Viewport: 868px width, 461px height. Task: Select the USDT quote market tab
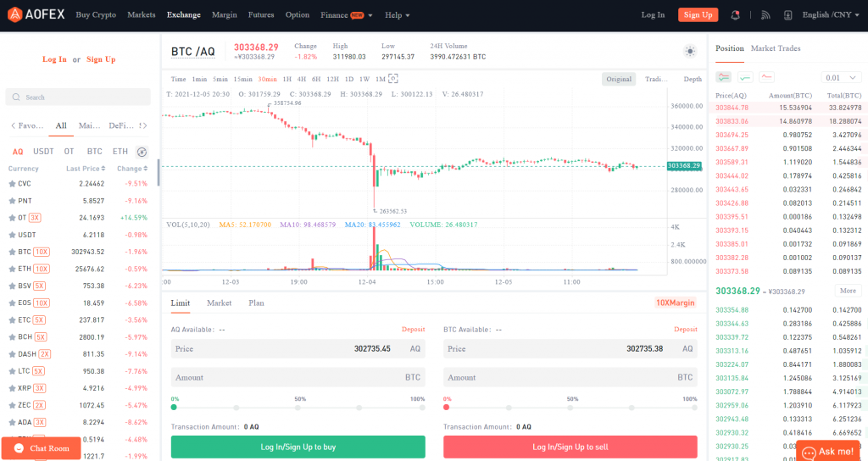tap(43, 151)
